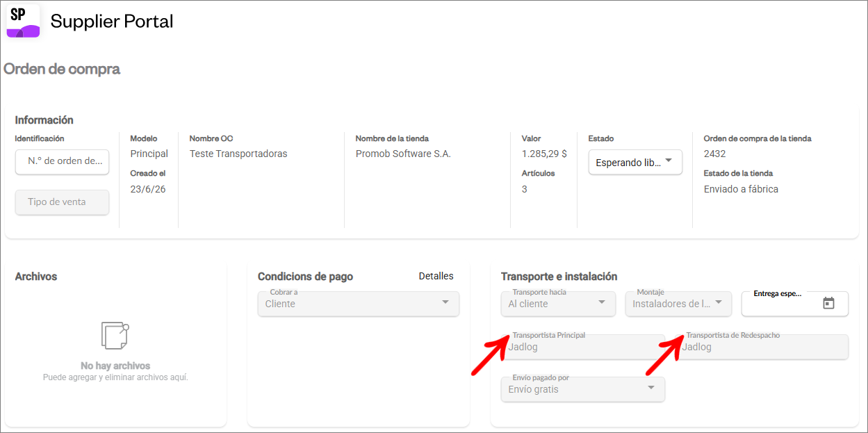Image resolution: width=868 pixels, height=433 pixels.
Task: Click the Transportista Principal field showing Jadlog
Action: point(583,347)
